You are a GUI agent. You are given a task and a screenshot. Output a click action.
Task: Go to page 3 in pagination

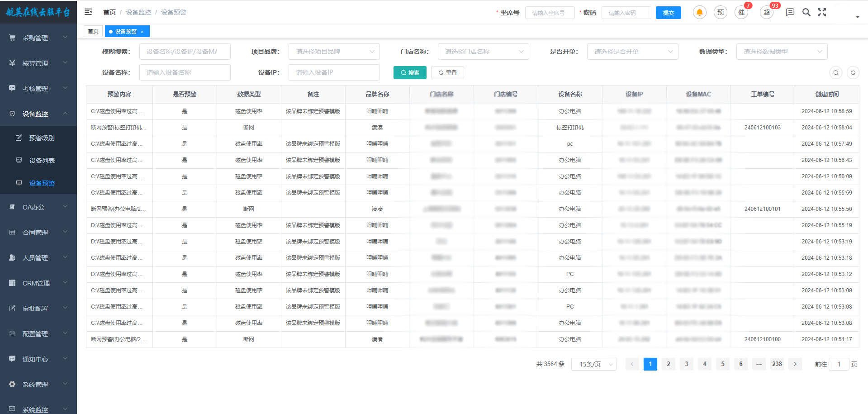(686, 364)
